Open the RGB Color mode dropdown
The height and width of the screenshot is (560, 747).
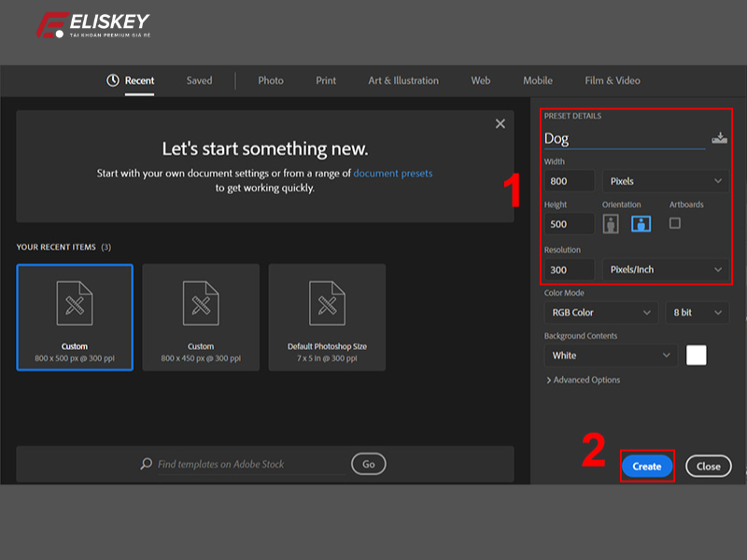(x=600, y=313)
